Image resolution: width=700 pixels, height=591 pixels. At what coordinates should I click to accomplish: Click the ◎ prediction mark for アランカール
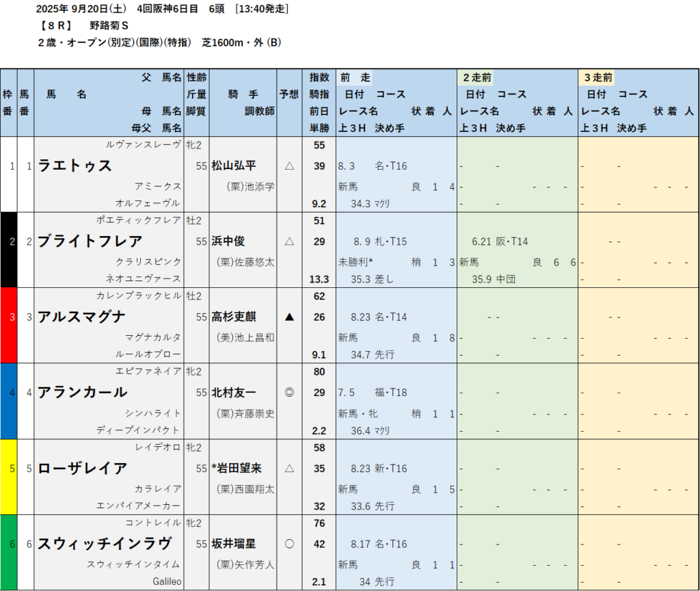tap(289, 393)
